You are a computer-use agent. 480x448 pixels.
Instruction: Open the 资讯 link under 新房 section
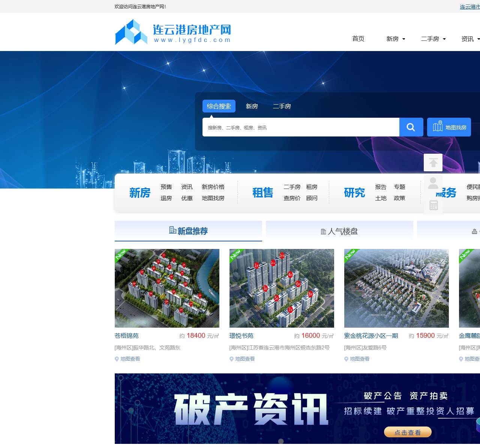(x=187, y=187)
